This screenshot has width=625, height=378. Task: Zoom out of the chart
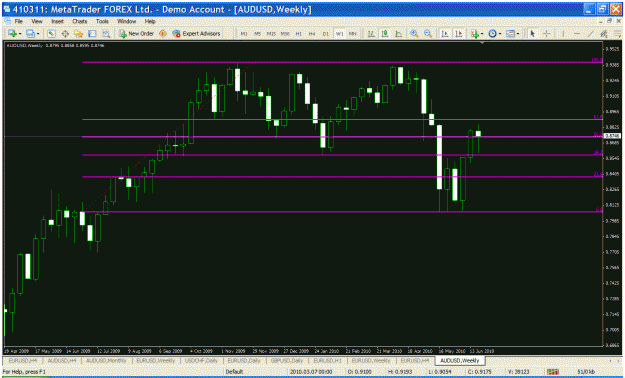428,34
